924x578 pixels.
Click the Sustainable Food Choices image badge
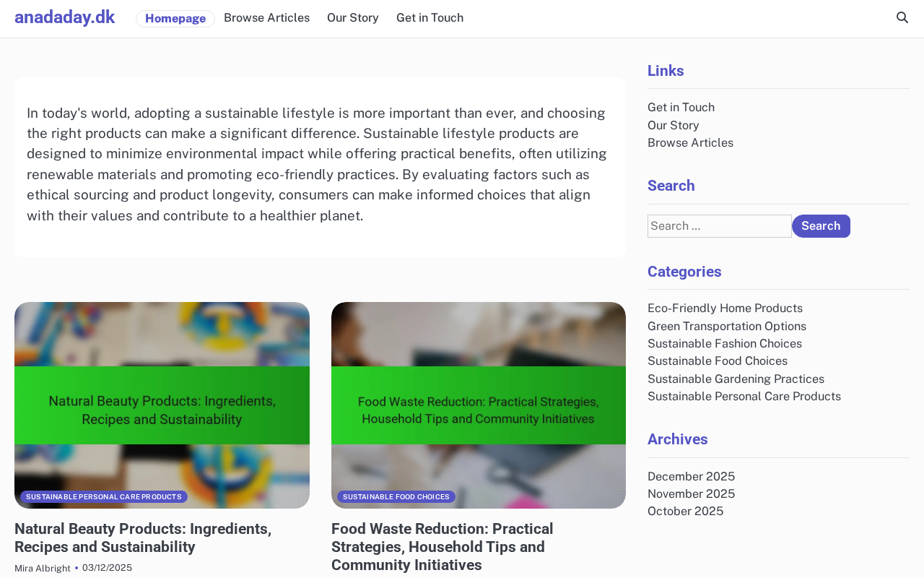396,497
